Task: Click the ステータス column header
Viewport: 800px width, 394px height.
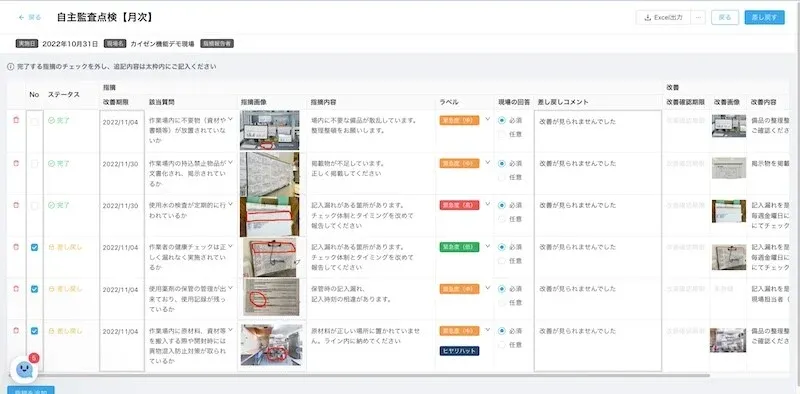Action: 64,94
